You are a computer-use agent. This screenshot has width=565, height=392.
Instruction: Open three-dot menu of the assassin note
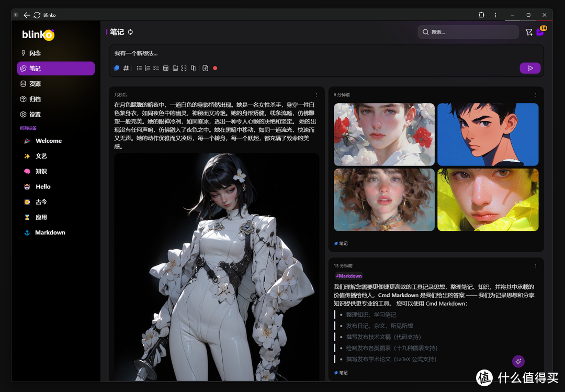click(317, 95)
